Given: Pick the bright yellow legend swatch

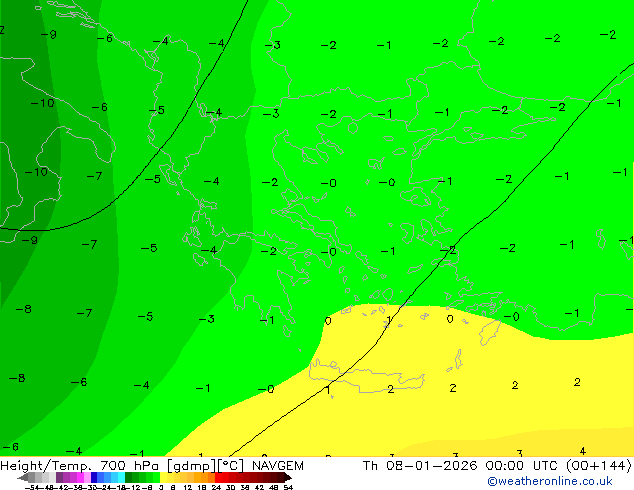Looking at the screenshot, I should coord(163,477).
